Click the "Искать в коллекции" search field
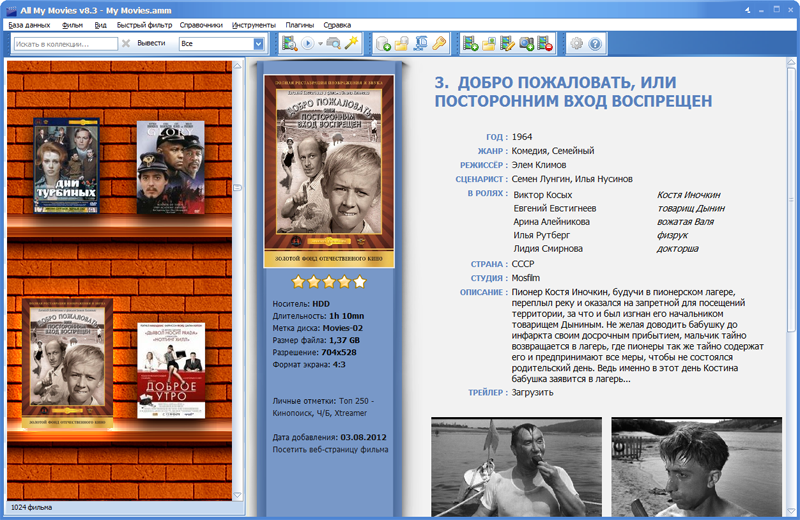This screenshot has width=800, height=520. 65,44
